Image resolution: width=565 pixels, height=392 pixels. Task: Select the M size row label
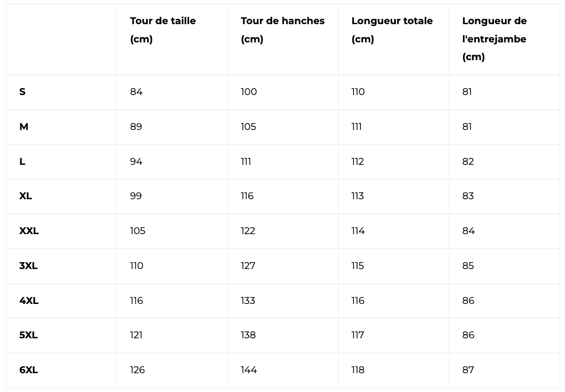coord(24,127)
